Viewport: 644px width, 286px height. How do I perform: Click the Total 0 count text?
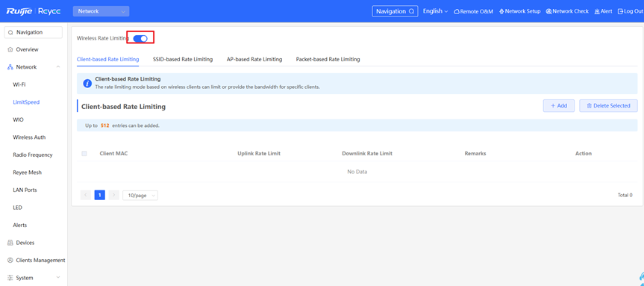tap(625, 195)
